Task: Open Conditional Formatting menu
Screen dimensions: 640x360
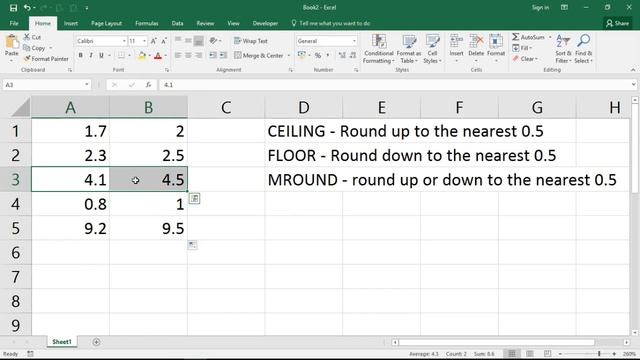Action: [379, 49]
